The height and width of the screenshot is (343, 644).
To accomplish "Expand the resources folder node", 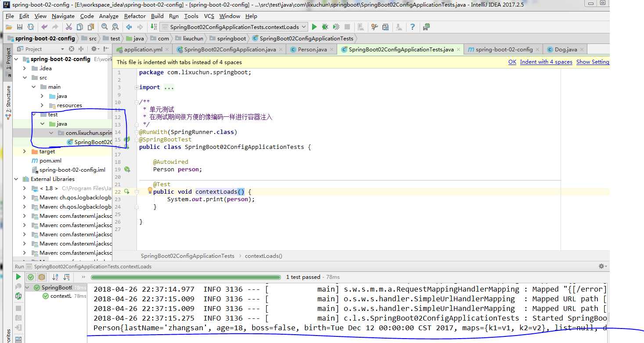I will tap(42, 105).
